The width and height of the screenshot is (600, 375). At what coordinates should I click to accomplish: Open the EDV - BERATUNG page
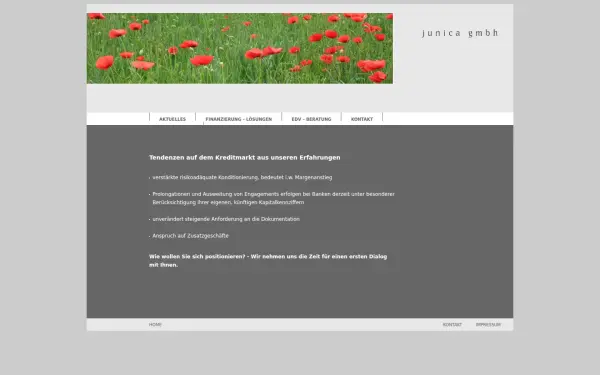311,119
